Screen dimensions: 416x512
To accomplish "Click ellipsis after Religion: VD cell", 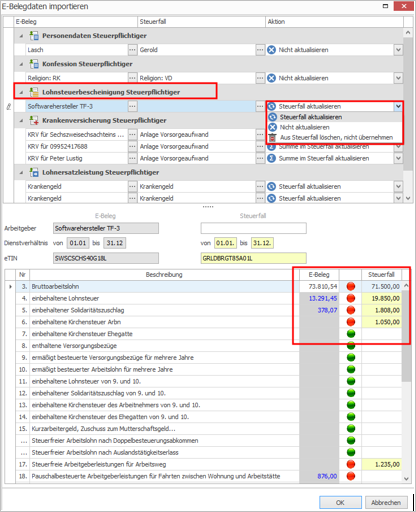I will [x=260, y=78].
